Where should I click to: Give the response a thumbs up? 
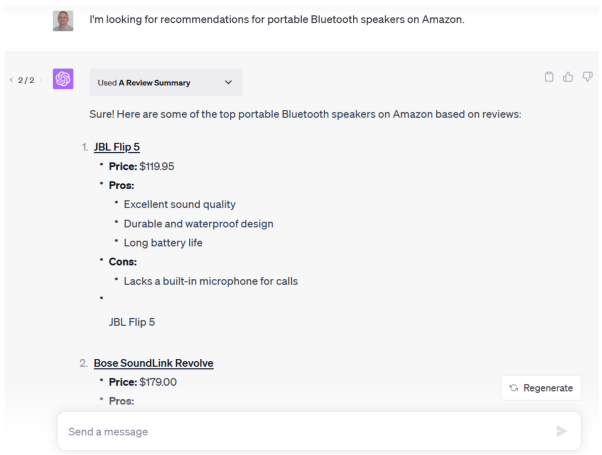(568, 77)
